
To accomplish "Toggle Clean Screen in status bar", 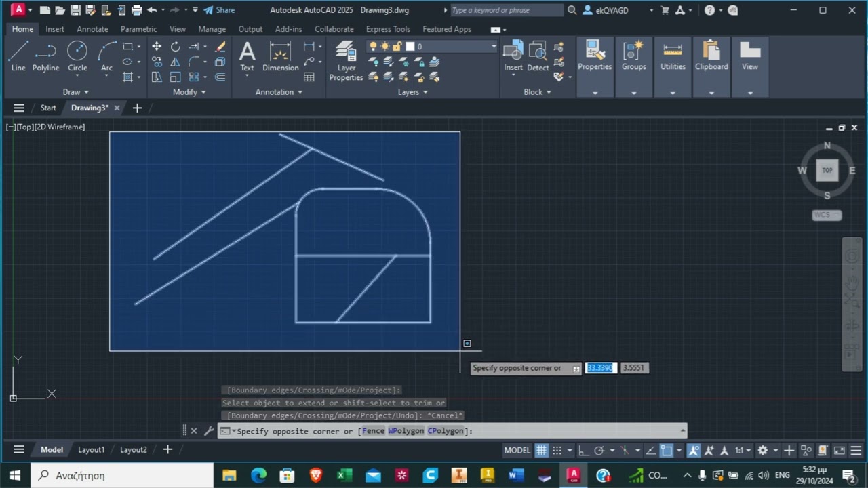I will click(x=840, y=450).
